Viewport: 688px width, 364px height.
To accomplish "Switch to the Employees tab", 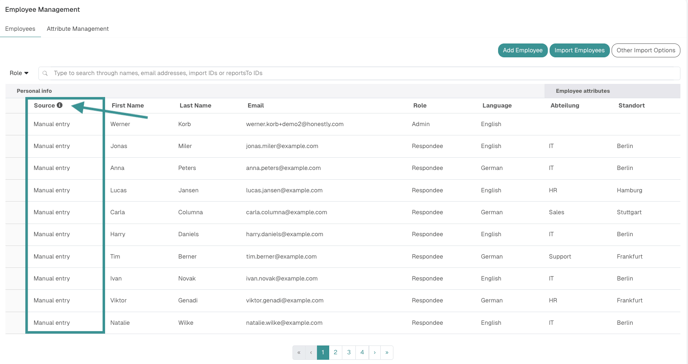I will point(20,29).
